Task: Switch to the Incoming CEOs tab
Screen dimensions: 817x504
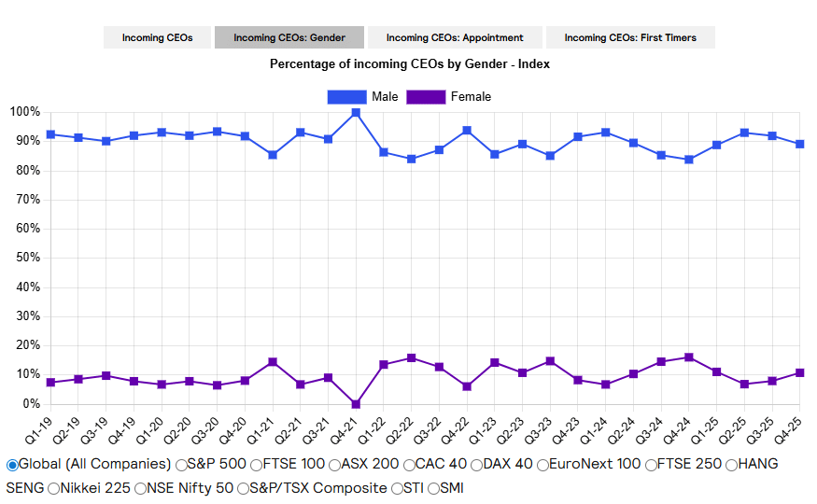Action: click(157, 37)
